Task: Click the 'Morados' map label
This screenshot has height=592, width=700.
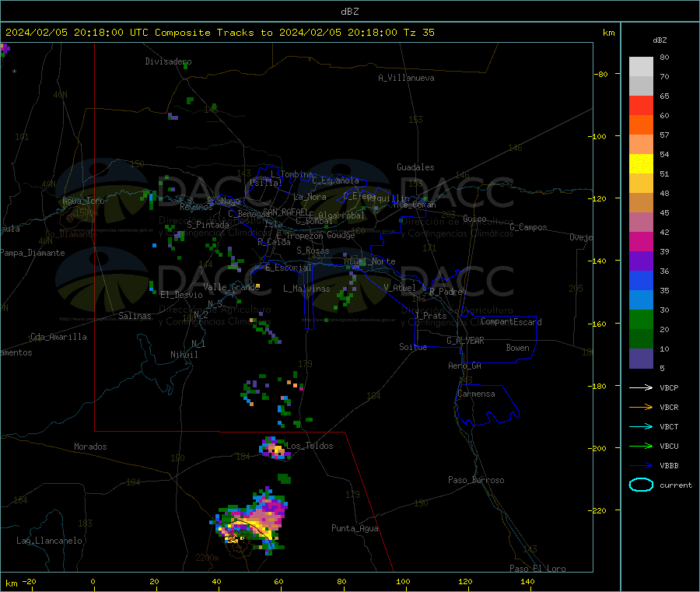Action: click(90, 447)
